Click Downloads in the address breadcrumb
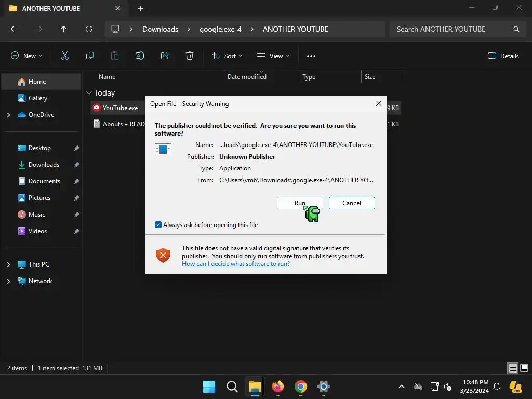 pyautogui.click(x=160, y=29)
